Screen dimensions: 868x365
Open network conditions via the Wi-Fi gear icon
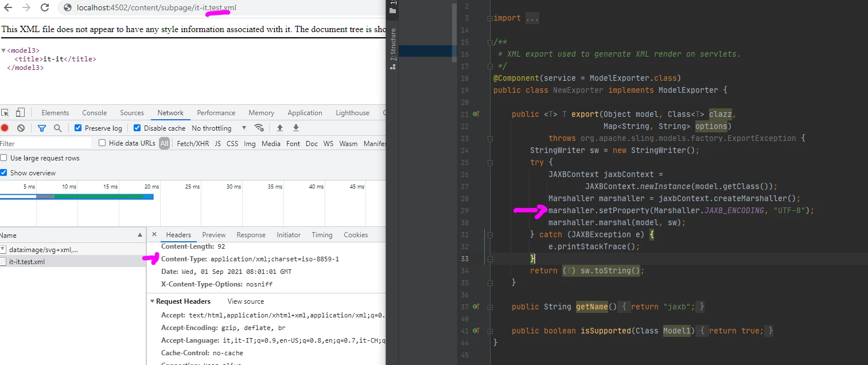pyautogui.click(x=259, y=128)
